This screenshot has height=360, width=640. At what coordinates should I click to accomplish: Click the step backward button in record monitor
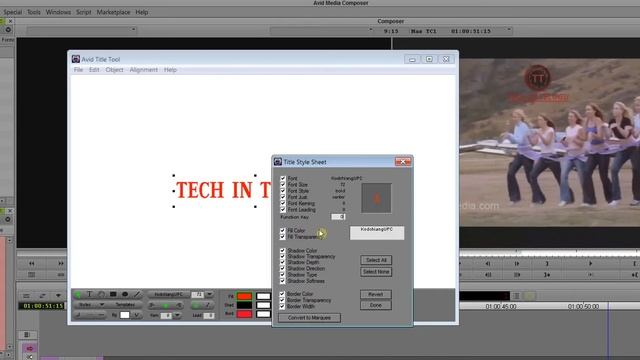(488, 264)
